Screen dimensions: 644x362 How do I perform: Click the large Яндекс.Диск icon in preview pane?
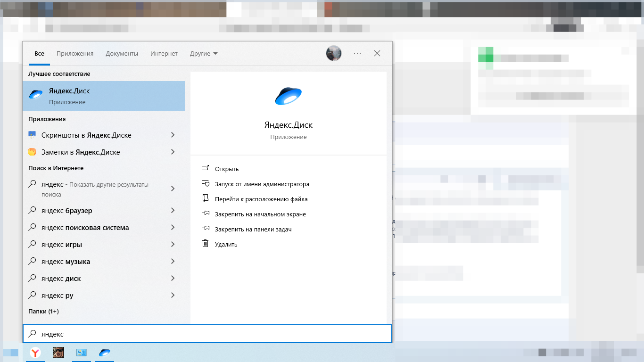click(288, 96)
